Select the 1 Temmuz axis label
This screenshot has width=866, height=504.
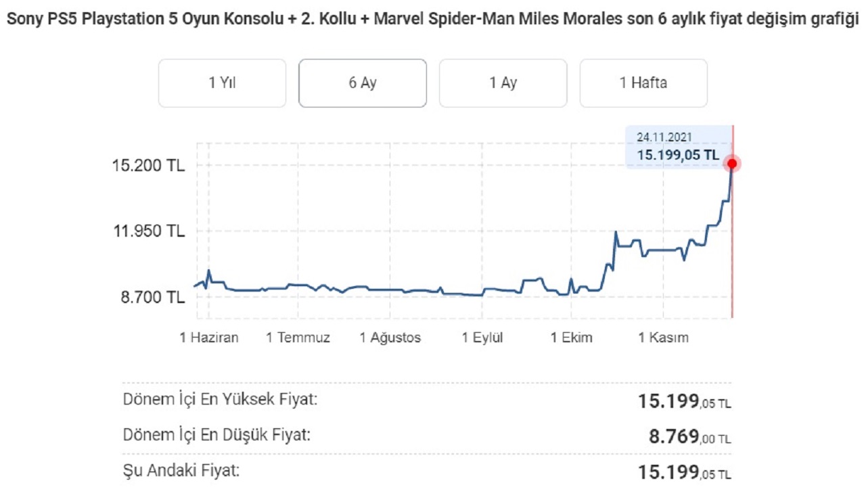coord(298,338)
